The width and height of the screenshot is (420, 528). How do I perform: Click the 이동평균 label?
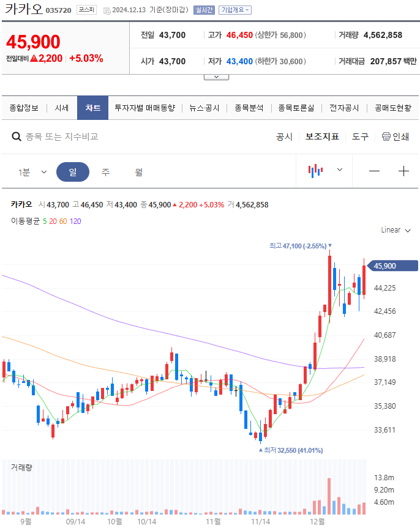(x=25, y=221)
